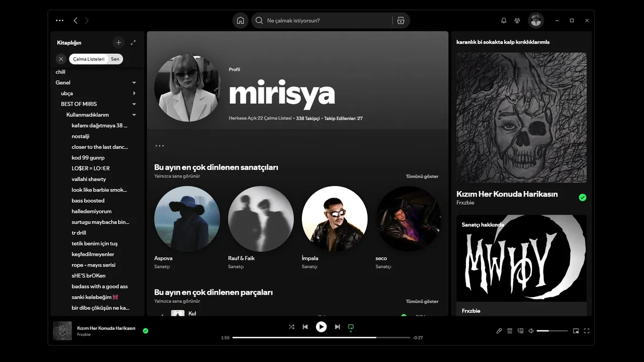Open the Aspova artist card
This screenshot has height=362, width=644.
click(x=187, y=228)
